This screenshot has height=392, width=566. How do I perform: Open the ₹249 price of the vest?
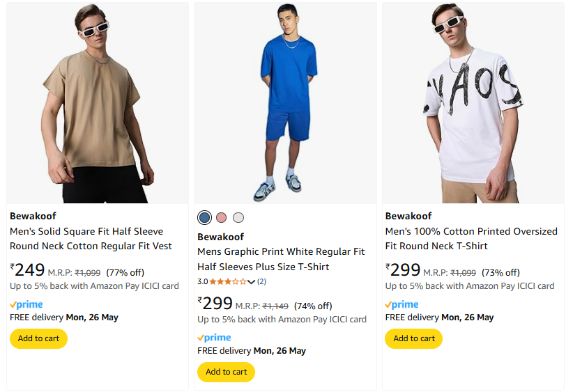click(x=27, y=270)
